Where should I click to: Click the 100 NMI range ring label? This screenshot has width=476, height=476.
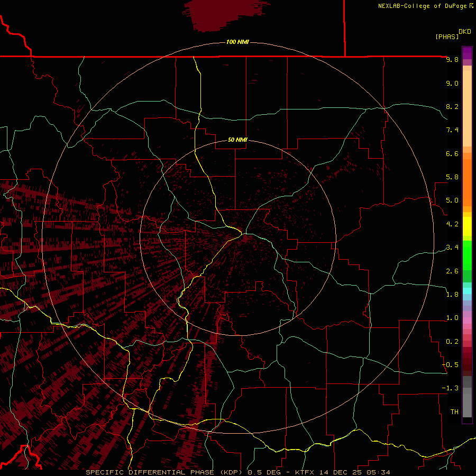click(x=237, y=42)
